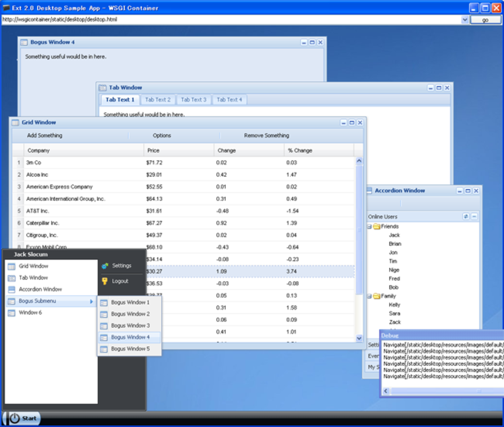The height and width of the screenshot is (427, 504).
Task: Launch Bogus Window 2 from the submenu
Action: point(130,314)
